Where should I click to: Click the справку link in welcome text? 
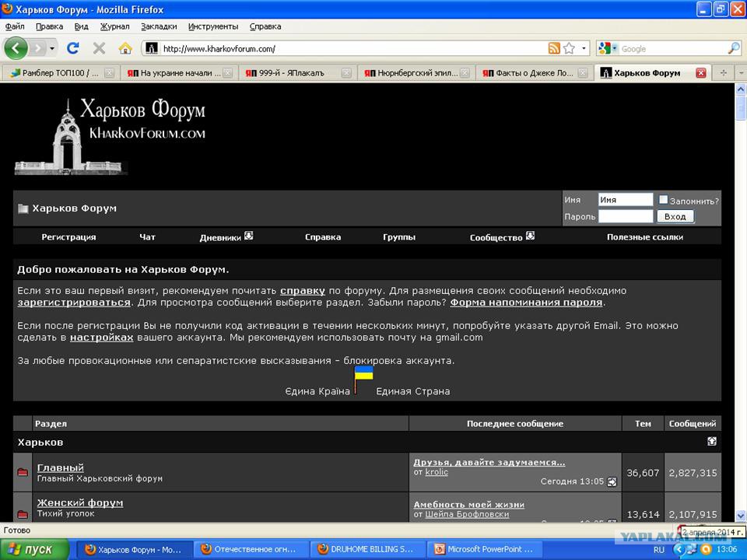click(303, 290)
